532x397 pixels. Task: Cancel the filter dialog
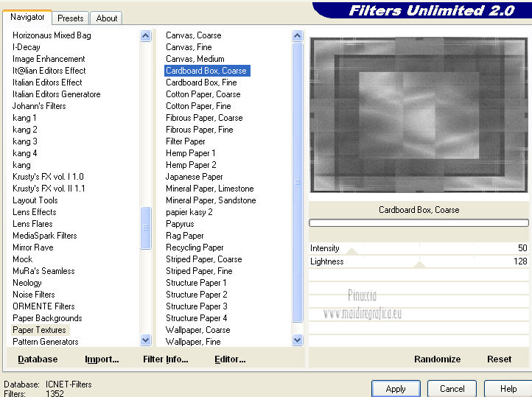click(452, 388)
